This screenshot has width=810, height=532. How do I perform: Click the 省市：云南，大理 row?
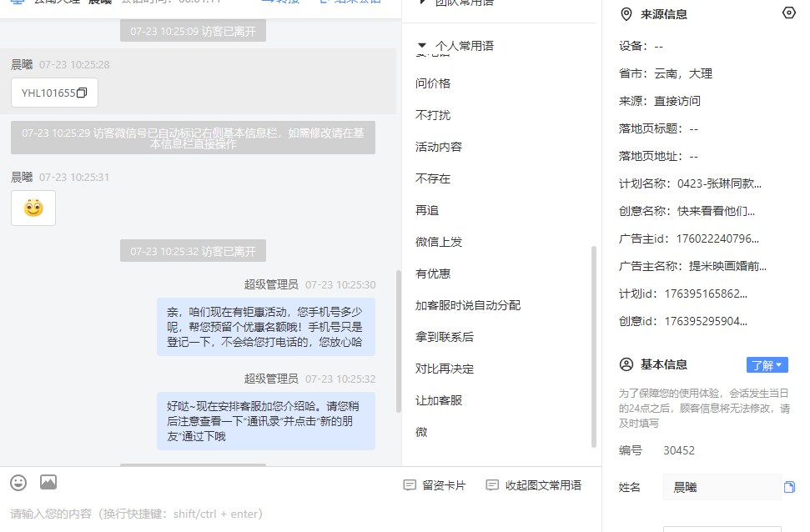pyautogui.click(x=666, y=73)
